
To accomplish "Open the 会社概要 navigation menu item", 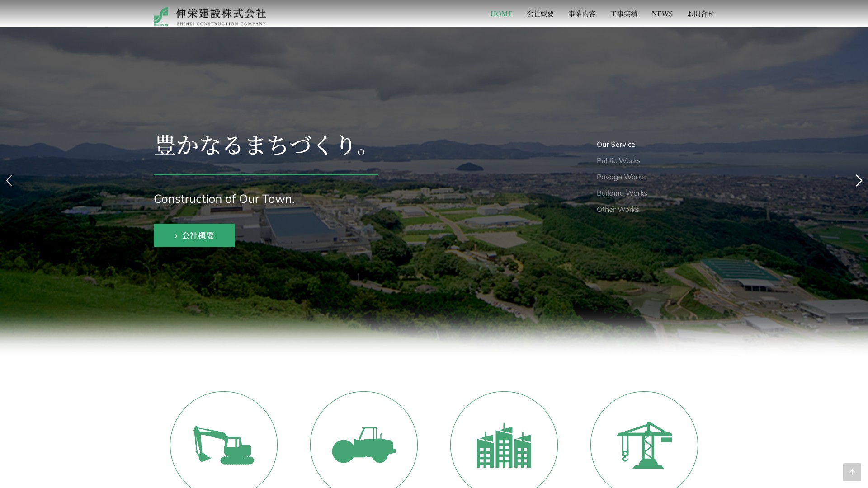I will pos(540,14).
